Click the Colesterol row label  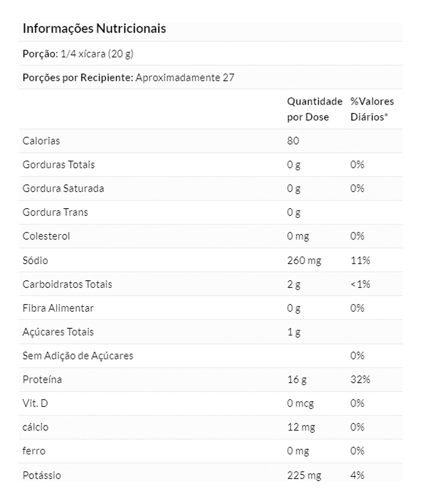pyautogui.click(x=46, y=236)
